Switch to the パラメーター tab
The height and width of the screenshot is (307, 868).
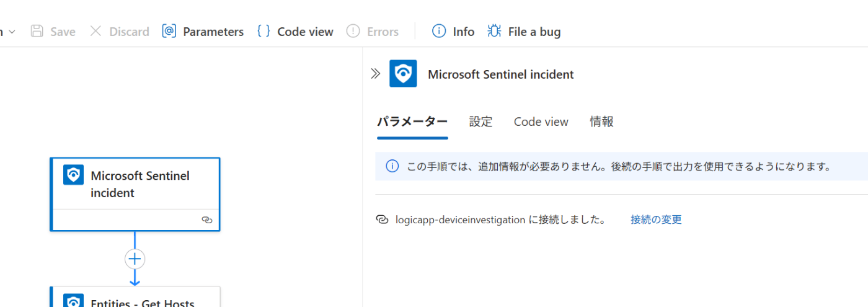[x=412, y=122]
